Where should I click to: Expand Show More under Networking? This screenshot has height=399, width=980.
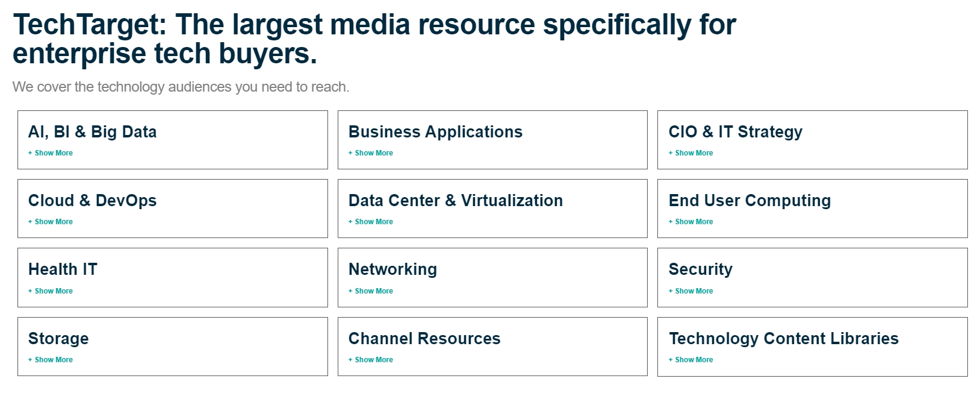(x=371, y=291)
